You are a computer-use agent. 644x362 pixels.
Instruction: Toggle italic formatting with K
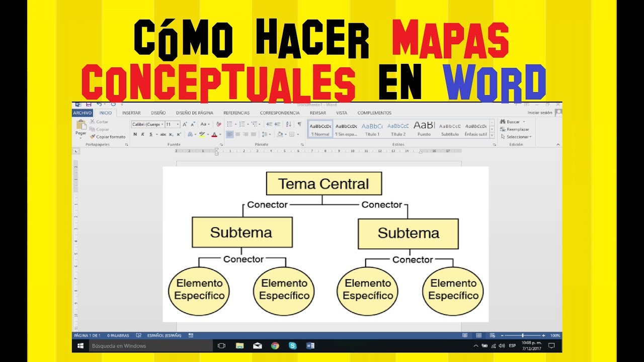(143, 134)
